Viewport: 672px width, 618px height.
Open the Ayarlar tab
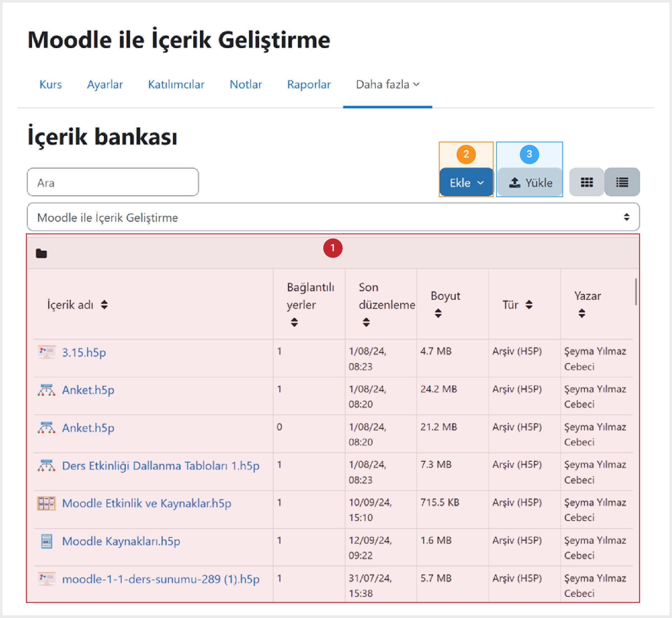[105, 84]
